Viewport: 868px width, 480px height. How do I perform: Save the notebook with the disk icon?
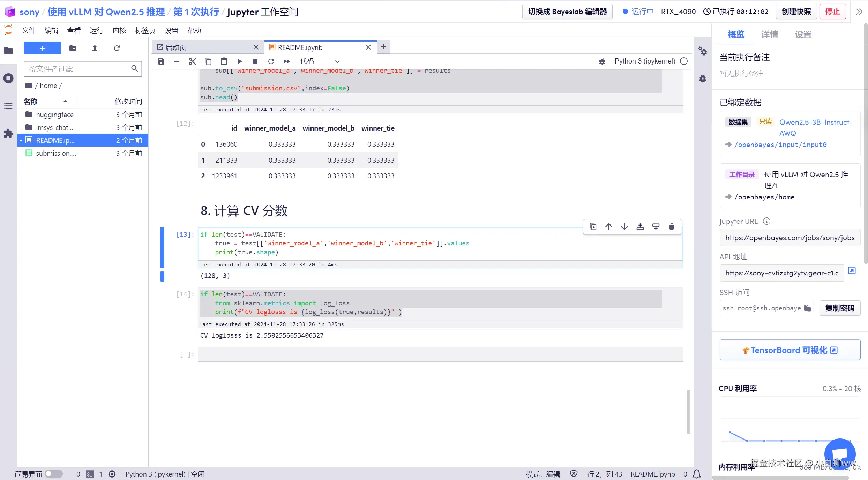pos(161,61)
